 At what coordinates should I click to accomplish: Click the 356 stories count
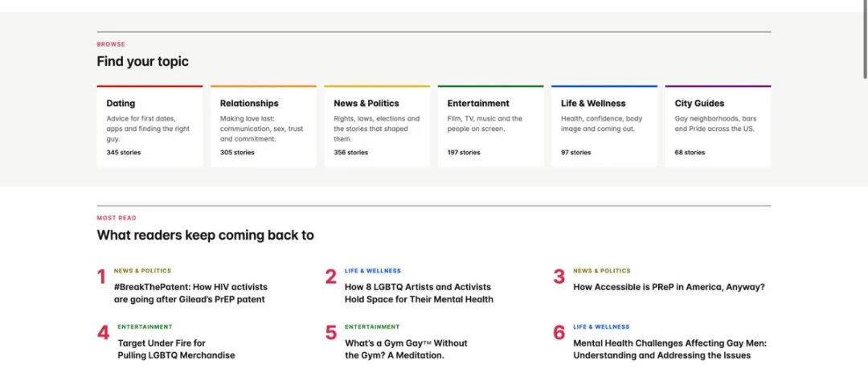click(350, 153)
